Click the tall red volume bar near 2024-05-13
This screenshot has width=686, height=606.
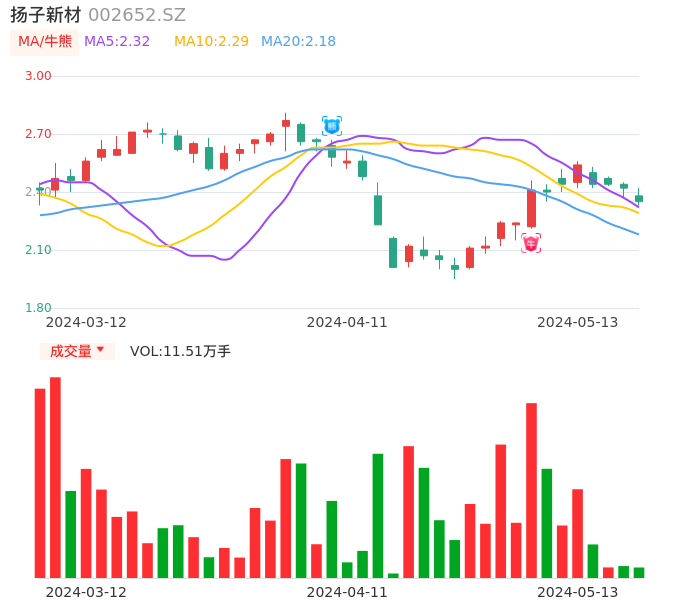point(531,490)
